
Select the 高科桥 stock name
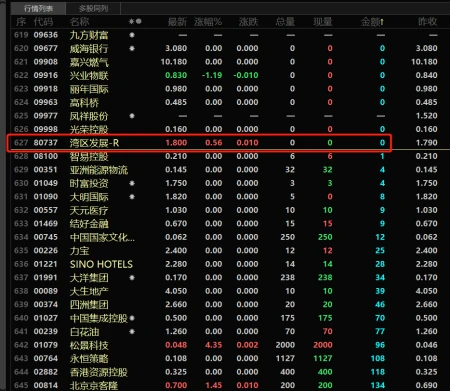point(84,103)
